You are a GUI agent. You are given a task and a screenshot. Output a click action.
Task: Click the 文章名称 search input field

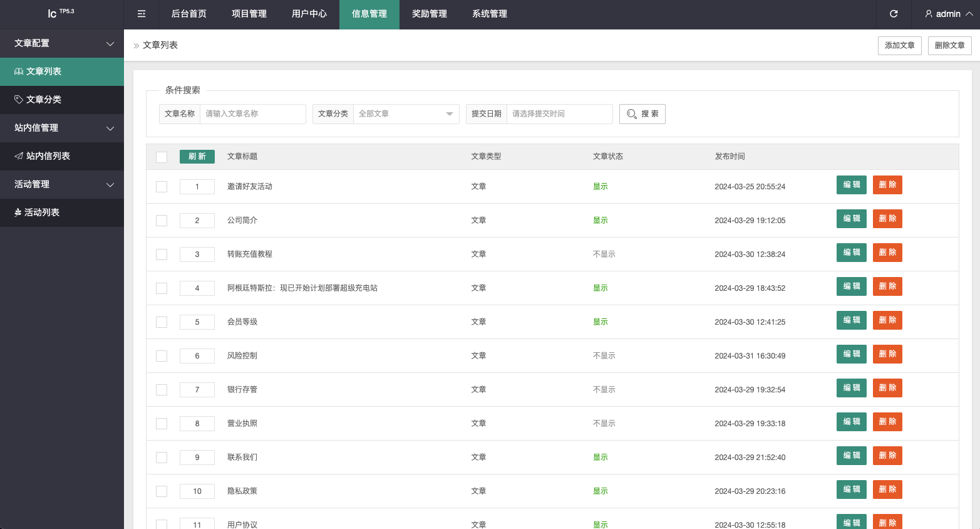(x=252, y=114)
